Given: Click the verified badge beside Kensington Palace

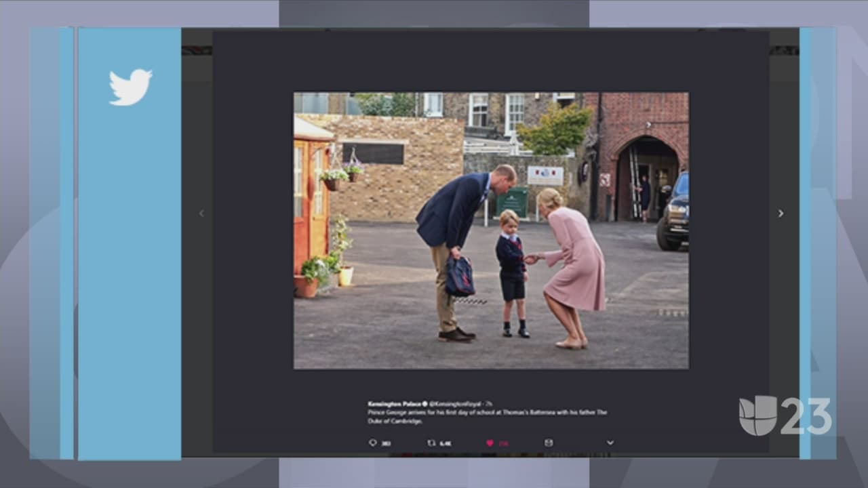Looking at the screenshot, I should coord(424,404).
